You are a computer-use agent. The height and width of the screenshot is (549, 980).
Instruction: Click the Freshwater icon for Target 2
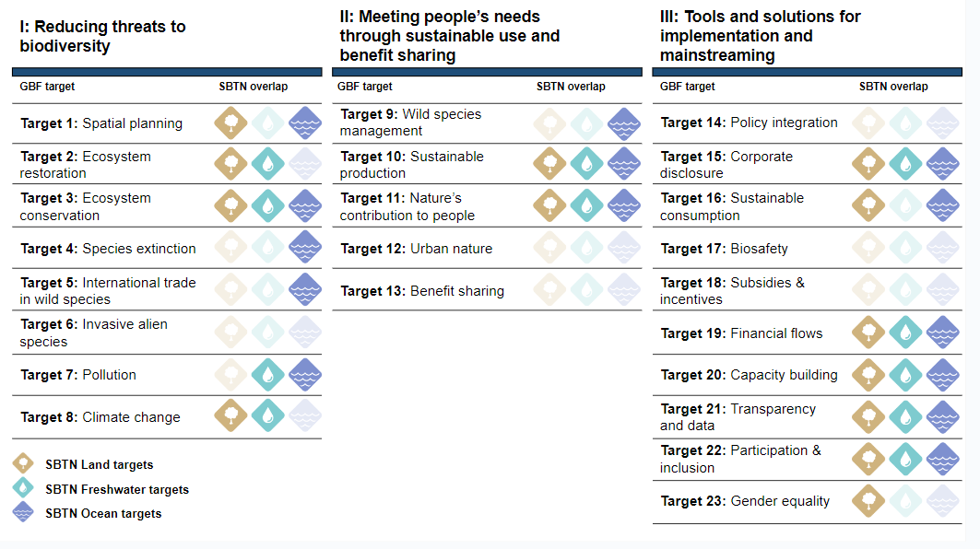268,164
